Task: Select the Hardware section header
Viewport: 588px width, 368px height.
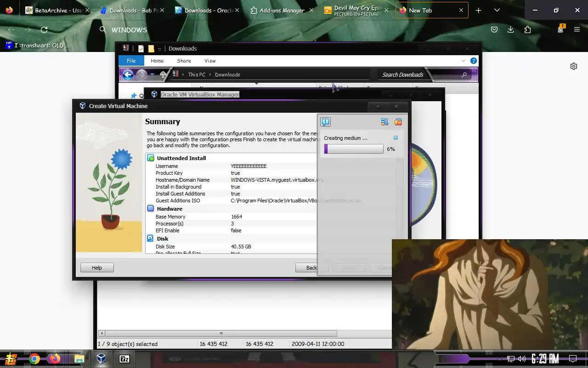Action: (x=170, y=208)
